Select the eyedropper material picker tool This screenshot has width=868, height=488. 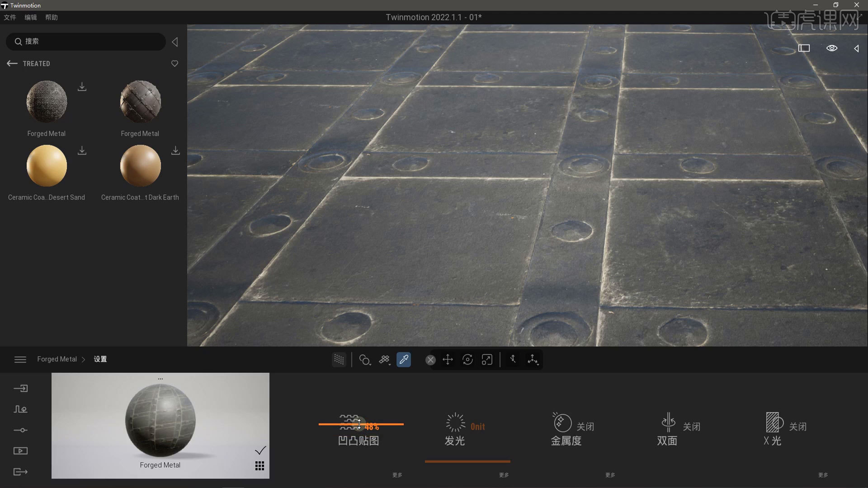click(404, 359)
